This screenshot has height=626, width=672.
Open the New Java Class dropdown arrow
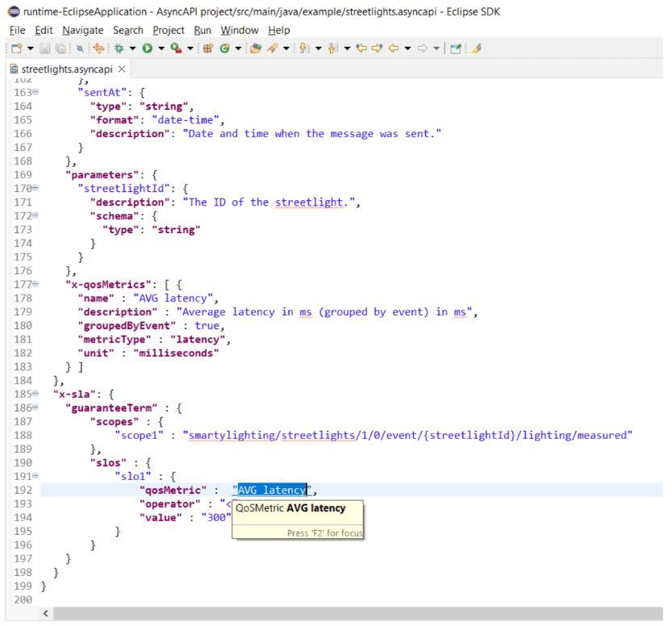238,48
